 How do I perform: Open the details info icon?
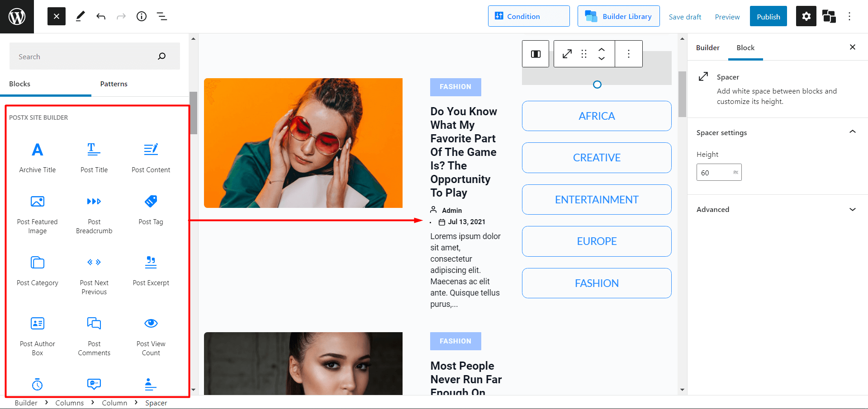pos(142,17)
